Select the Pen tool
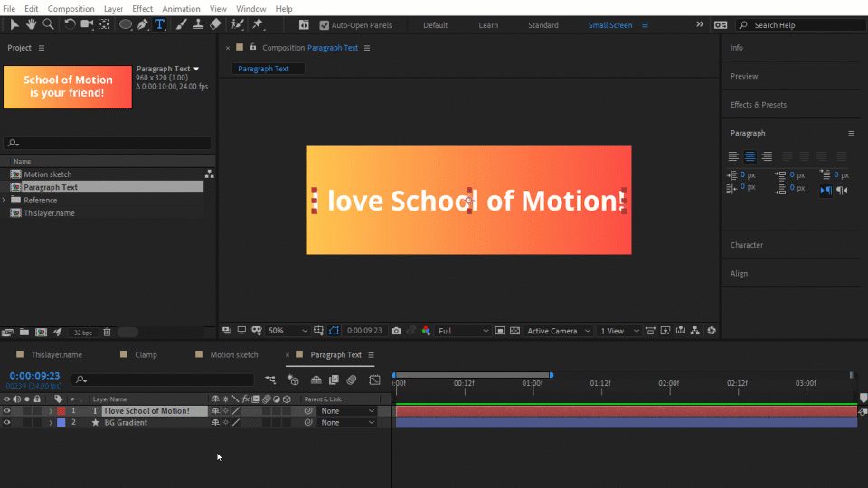The width and height of the screenshot is (868, 488). pos(143,24)
